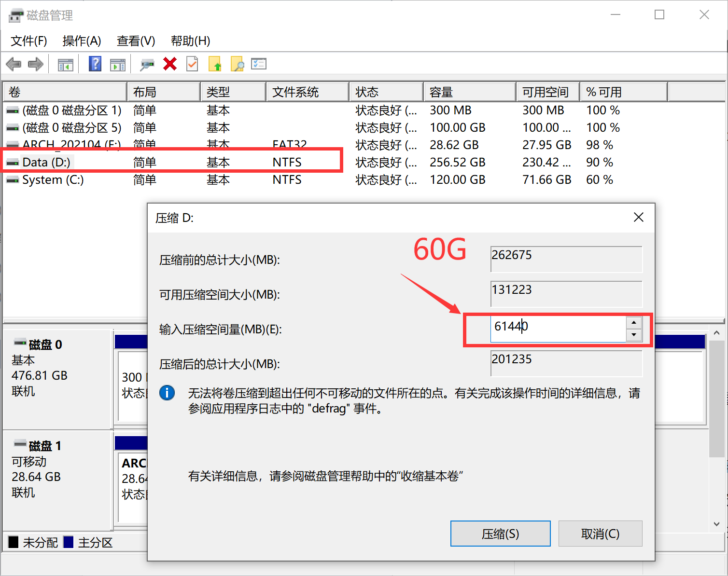The image size is (728, 576).
Task: Sort by the % 可用 column header
Action: pos(624,92)
